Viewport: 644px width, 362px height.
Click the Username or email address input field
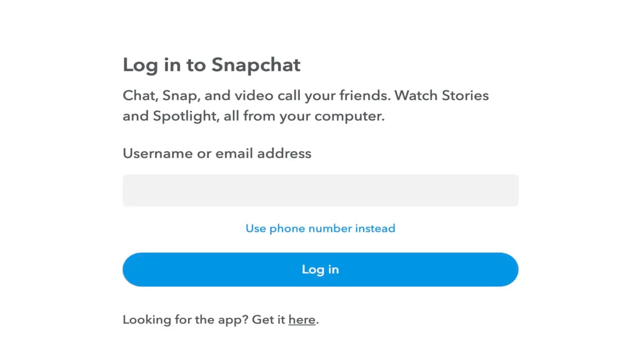click(320, 190)
